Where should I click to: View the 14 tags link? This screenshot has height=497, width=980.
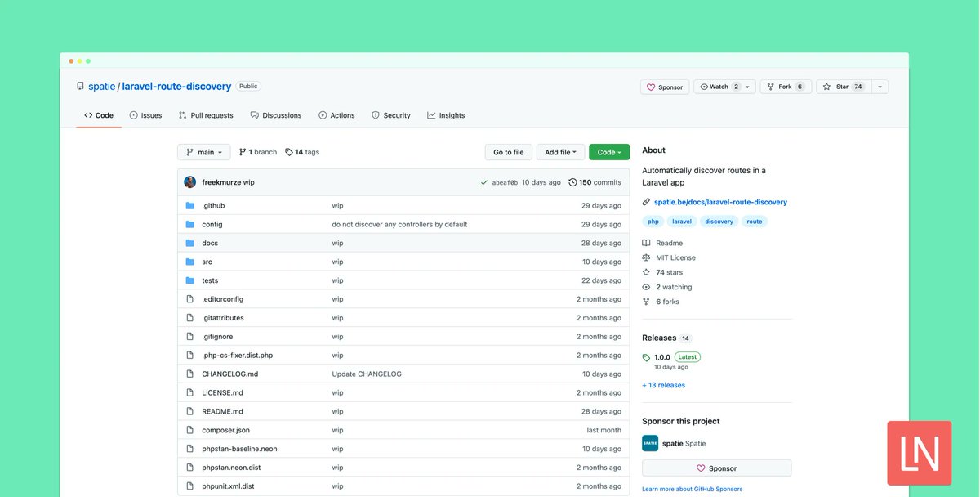302,152
